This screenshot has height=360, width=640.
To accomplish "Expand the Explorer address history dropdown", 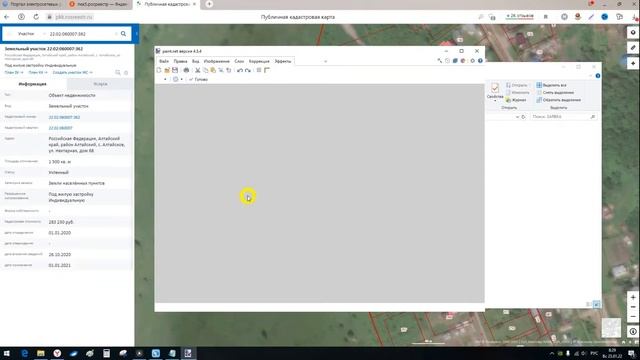I will click(x=517, y=117).
